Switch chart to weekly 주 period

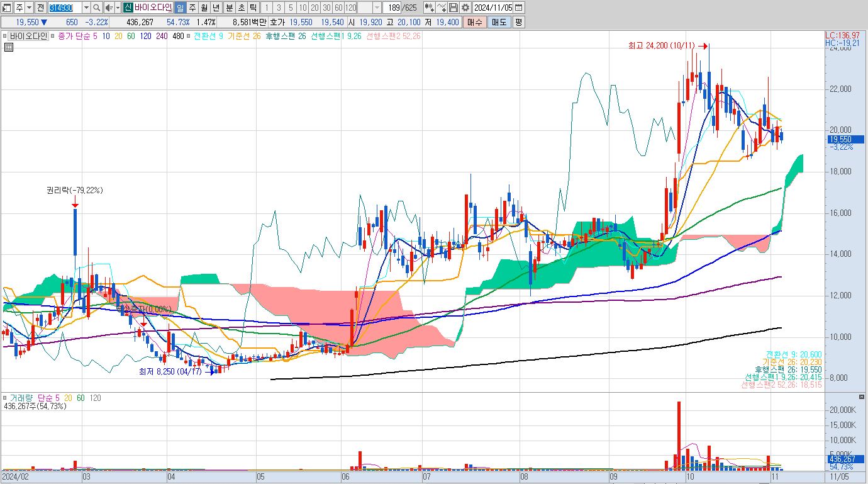click(192, 8)
